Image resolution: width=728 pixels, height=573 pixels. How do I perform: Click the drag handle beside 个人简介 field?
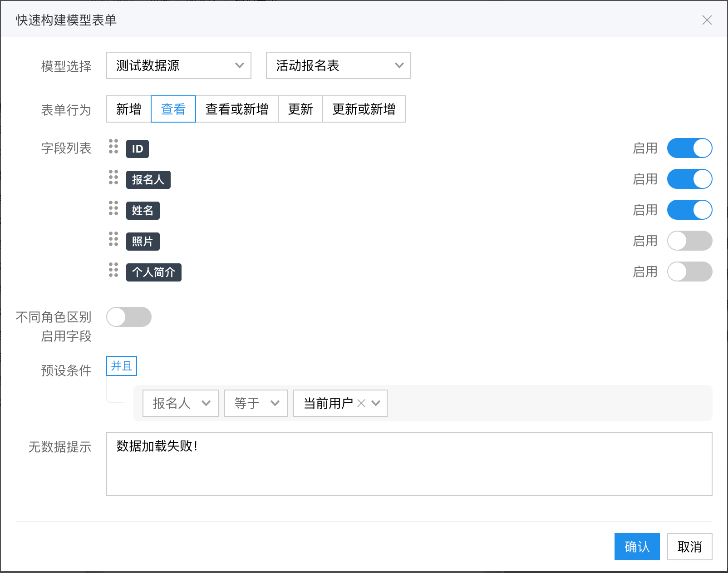(113, 270)
